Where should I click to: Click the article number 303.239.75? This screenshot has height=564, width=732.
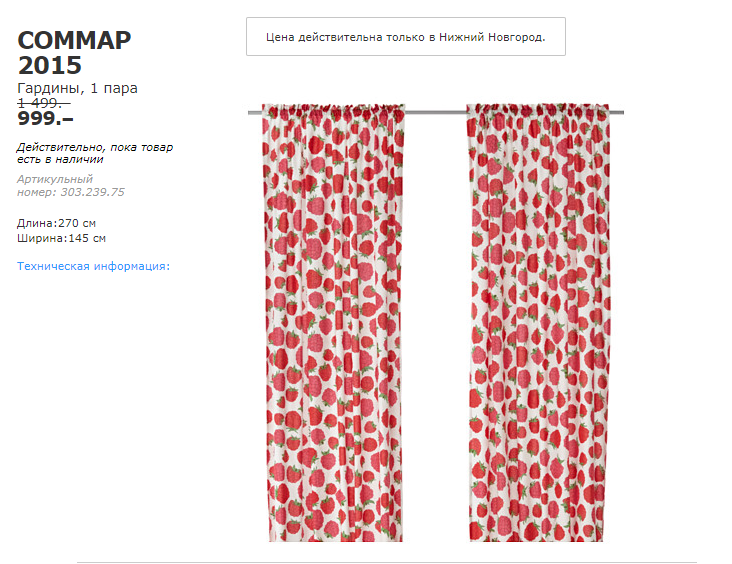pos(92,192)
